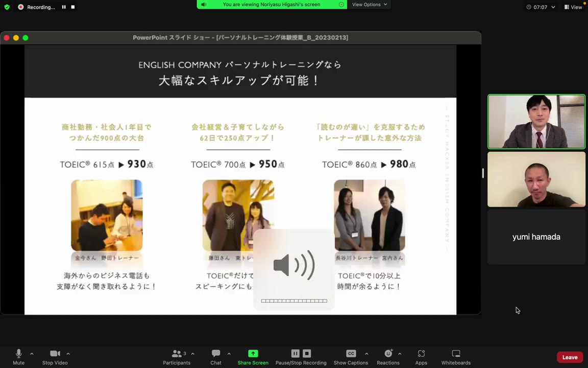Select the top participant video in suit
The height and width of the screenshot is (368, 588).
[x=536, y=121]
